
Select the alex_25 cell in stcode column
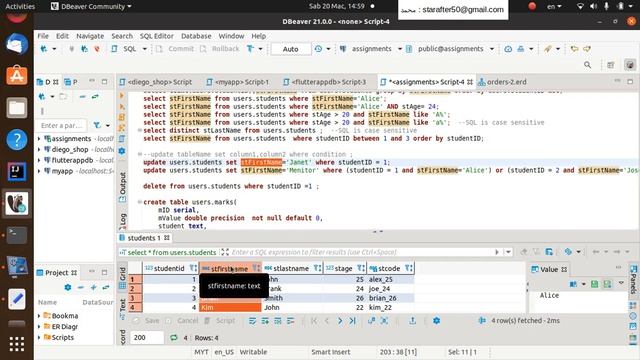click(x=391, y=280)
